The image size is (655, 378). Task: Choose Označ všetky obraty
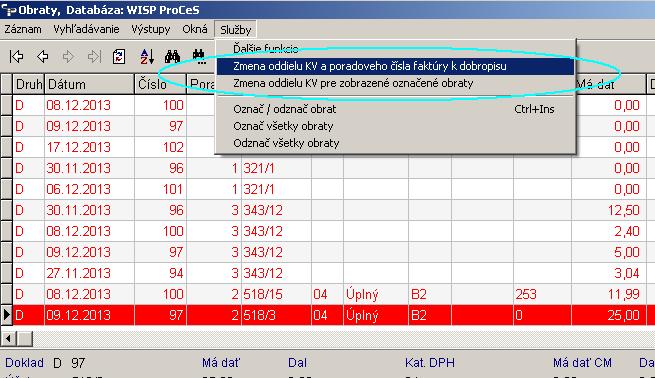[395, 126]
